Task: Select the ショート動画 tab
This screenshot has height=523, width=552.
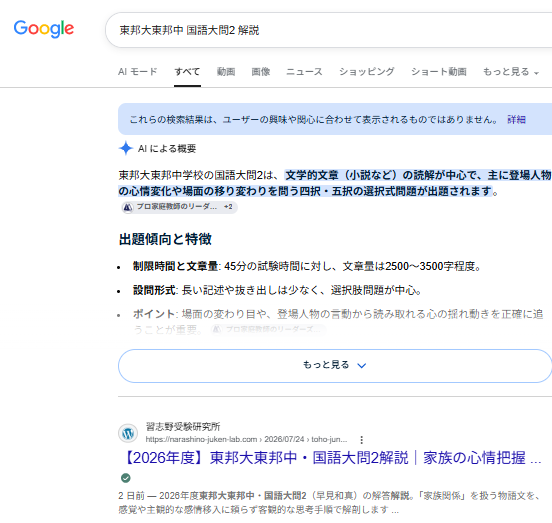Action: tap(439, 72)
